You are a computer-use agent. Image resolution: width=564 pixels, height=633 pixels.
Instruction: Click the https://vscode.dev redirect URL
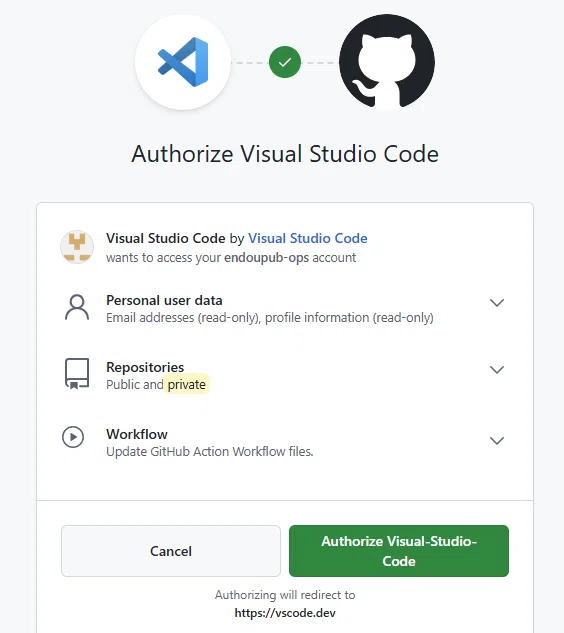(285, 613)
